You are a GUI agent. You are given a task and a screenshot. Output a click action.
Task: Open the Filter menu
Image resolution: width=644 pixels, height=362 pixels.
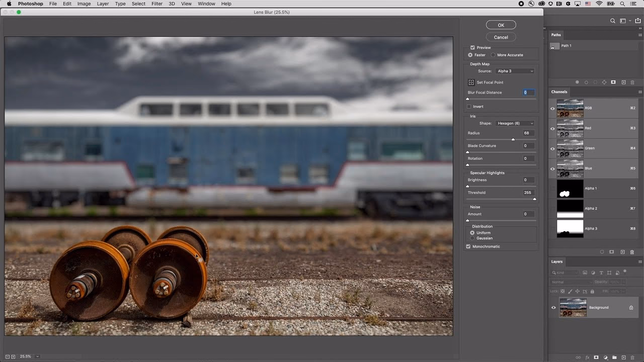pyautogui.click(x=157, y=4)
